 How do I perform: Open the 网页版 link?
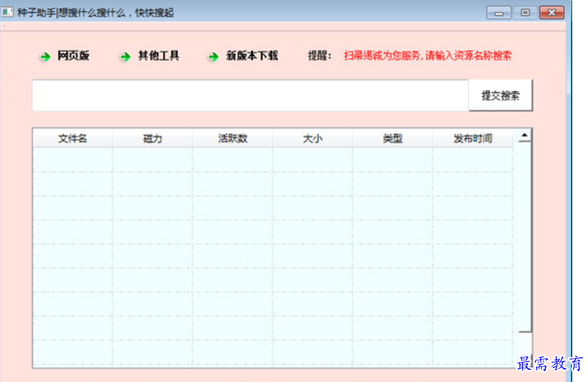[x=73, y=56]
